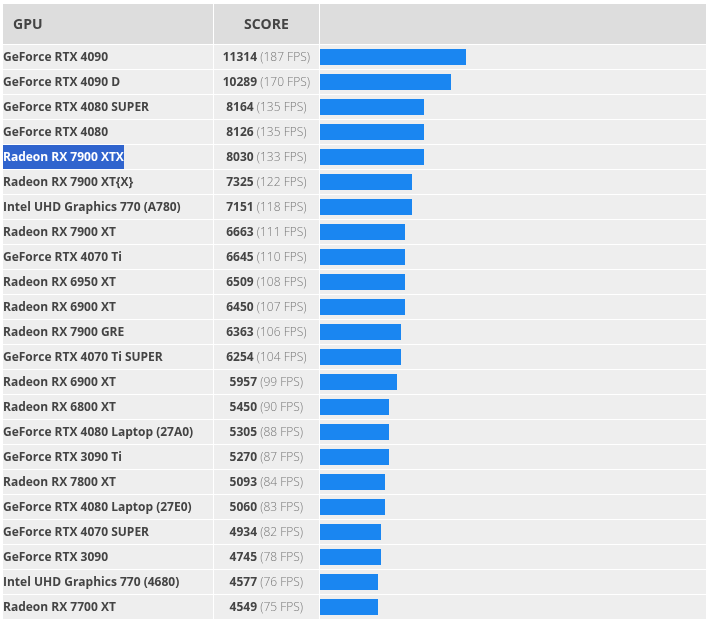Open GeForce RTX 4080 Laptop (27A0)
This screenshot has width=710, height=620.
pos(98,432)
